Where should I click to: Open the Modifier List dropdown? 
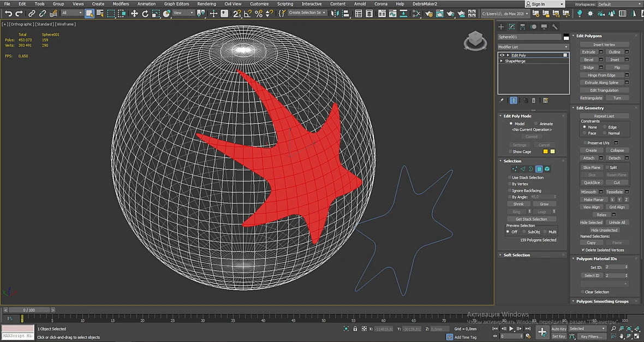pos(534,47)
